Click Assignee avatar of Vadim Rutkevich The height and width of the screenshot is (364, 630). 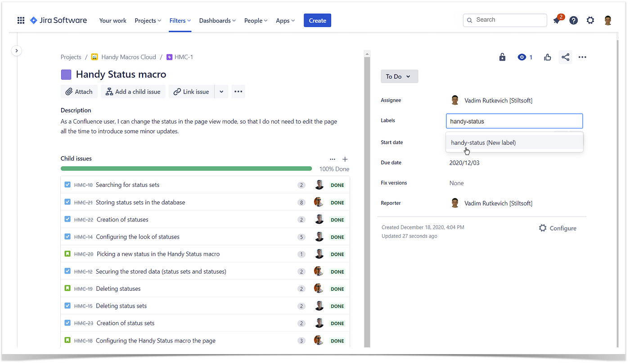point(455,100)
